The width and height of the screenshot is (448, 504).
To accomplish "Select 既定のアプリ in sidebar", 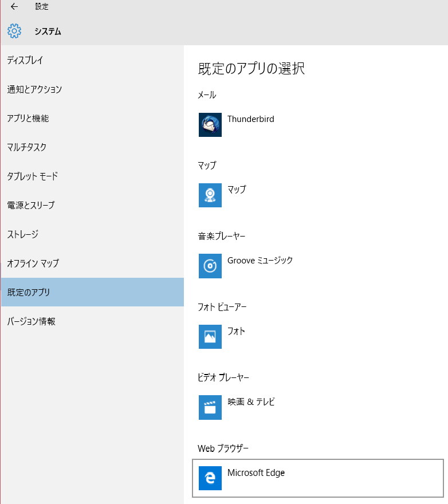I will click(92, 292).
